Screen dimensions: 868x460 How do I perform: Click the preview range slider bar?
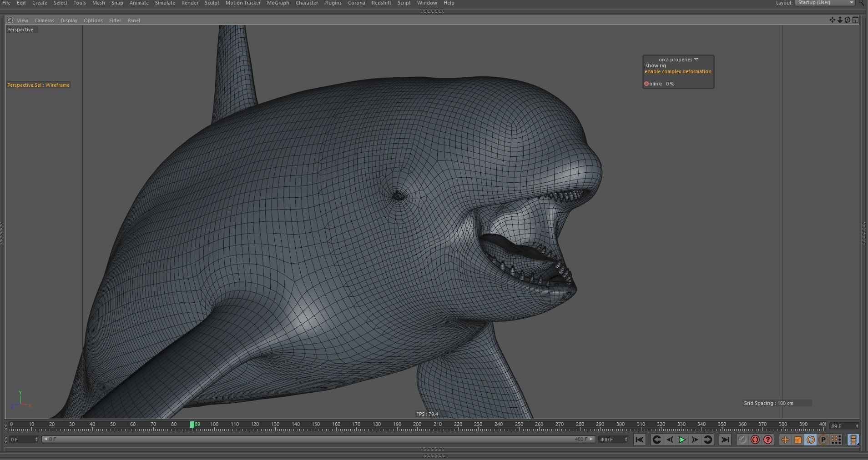coord(318,439)
